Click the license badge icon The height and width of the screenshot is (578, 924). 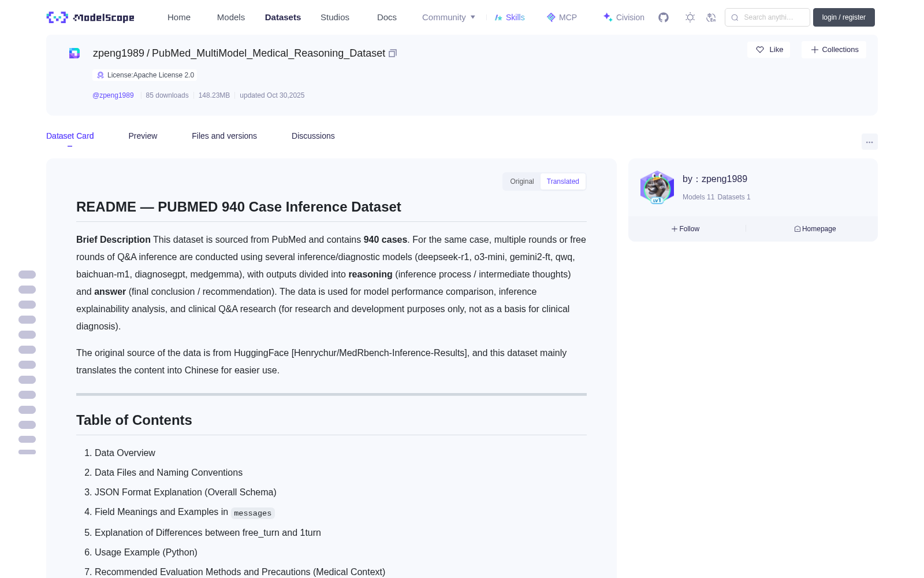[100, 75]
